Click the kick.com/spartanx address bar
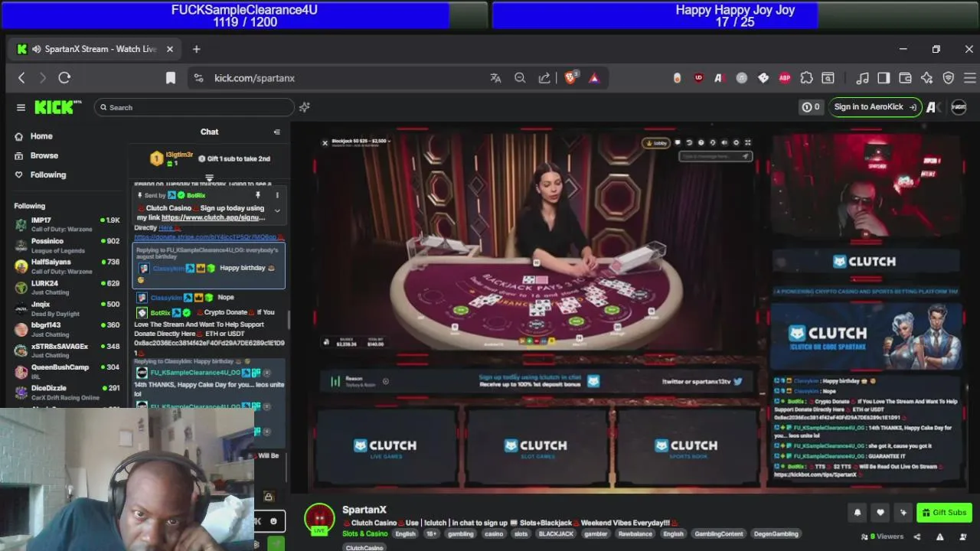This screenshot has width=980, height=551. point(254,78)
